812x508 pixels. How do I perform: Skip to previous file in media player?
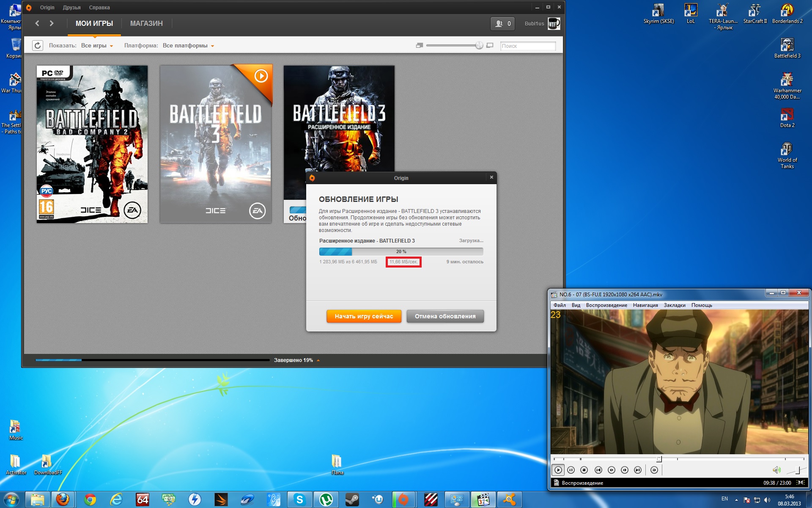pyautogui.click(x=598, y=470)
